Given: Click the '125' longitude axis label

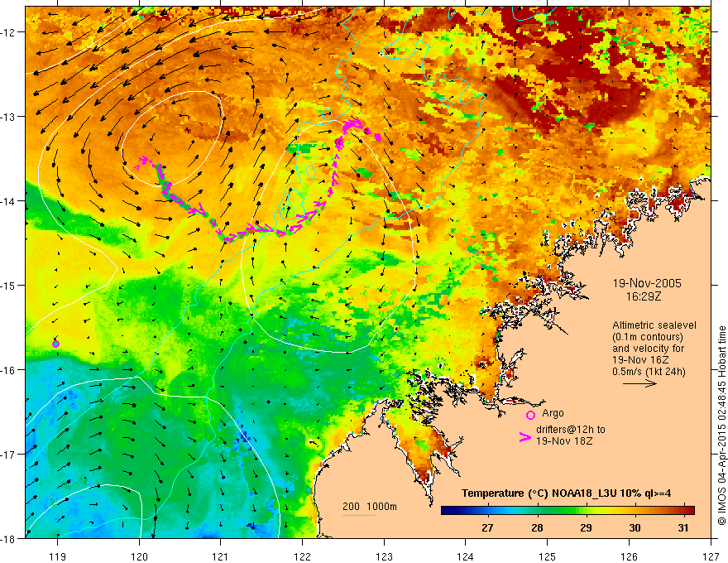Looking at the screenshot, I should tap(548, 556).
